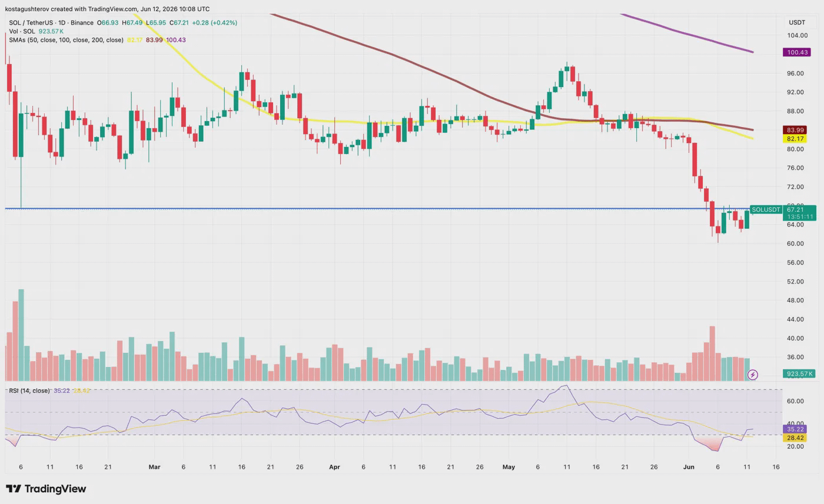Click the purple 100.43 price axis tag
This screenshot has width=824, height=504.
click(x=797, y=52)
